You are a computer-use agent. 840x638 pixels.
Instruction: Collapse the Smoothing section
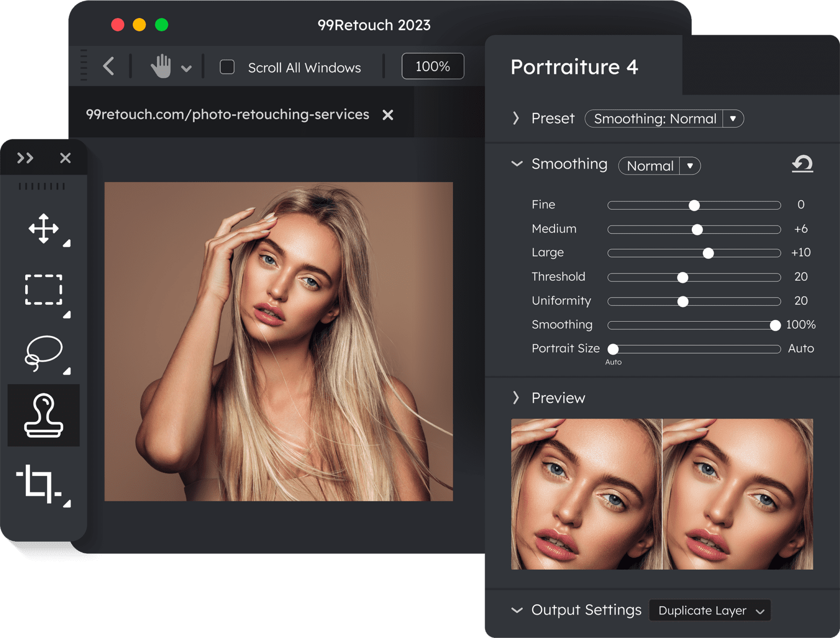click(x=517, y=164)
